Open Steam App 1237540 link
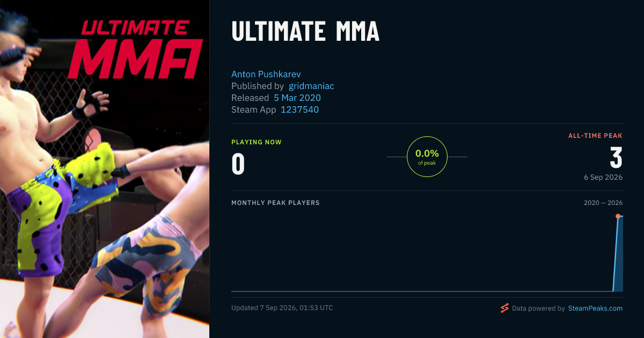The image size is (644, 338). pos(299,109)
